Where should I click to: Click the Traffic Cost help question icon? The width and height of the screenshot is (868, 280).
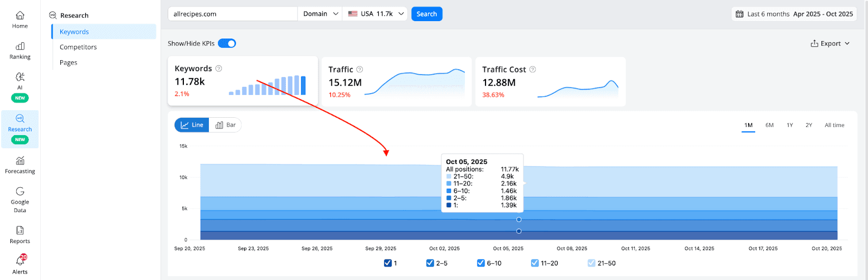pos(533,69)
